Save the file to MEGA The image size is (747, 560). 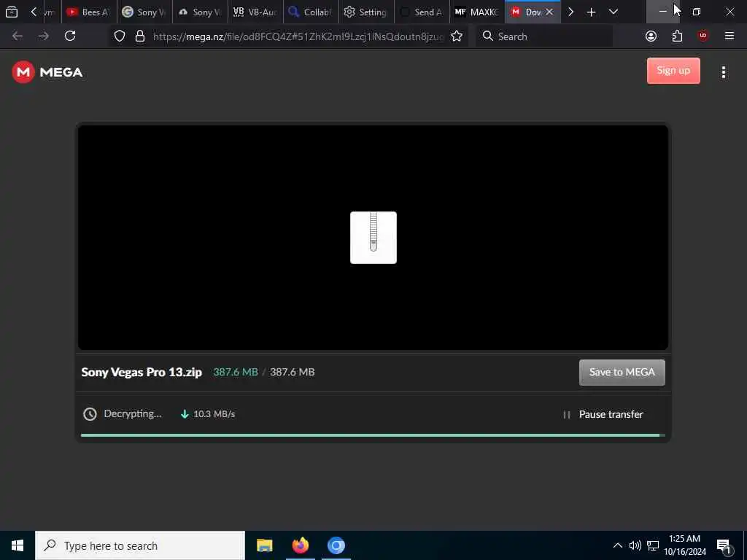622,372
